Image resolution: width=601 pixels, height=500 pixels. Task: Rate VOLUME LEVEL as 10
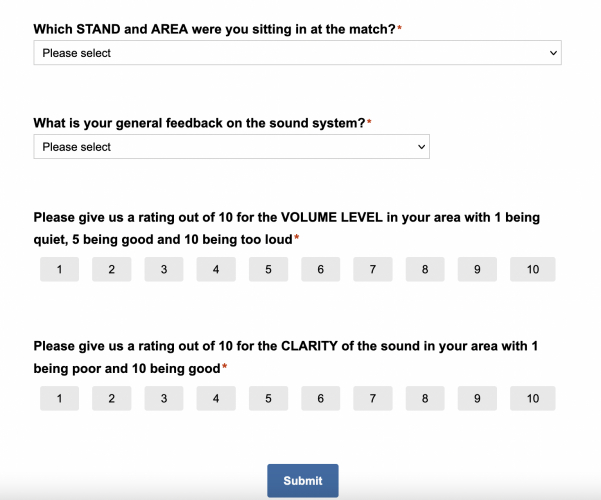[x=532, y=269]
